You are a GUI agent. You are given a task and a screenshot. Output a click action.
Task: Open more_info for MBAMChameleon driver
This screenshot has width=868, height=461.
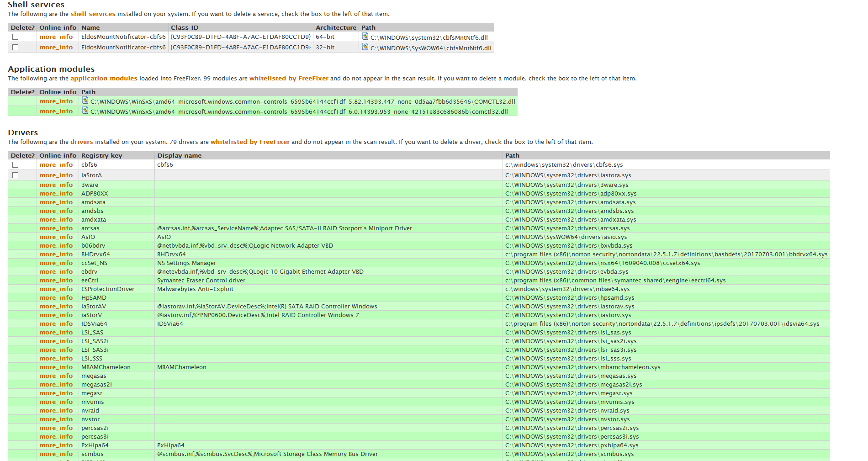tap(56, 367)
